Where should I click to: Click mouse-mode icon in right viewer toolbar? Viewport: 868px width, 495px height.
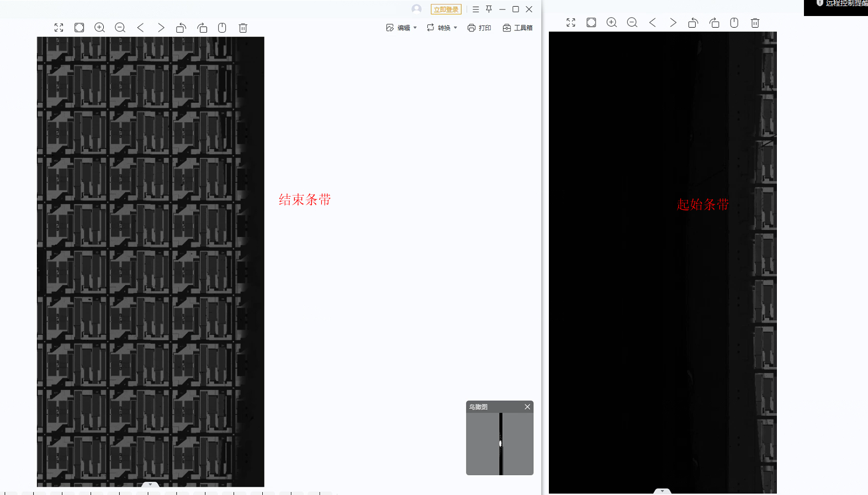click(x=734, y=23)
